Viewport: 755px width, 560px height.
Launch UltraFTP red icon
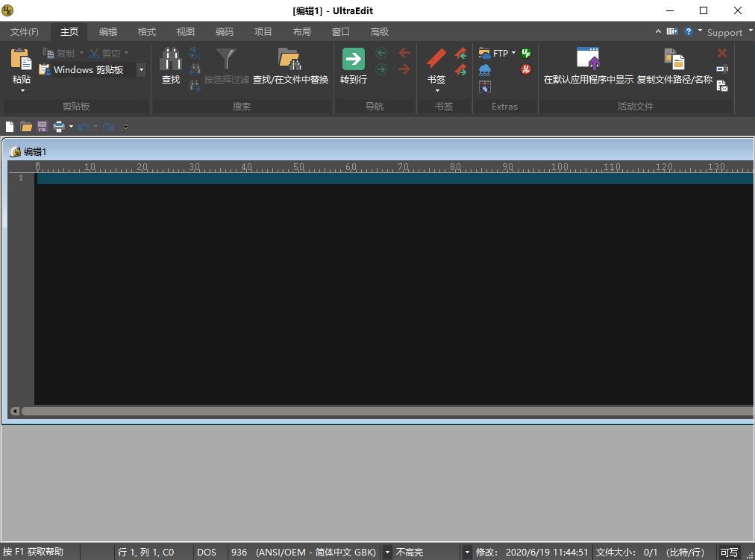pos(526,70)
